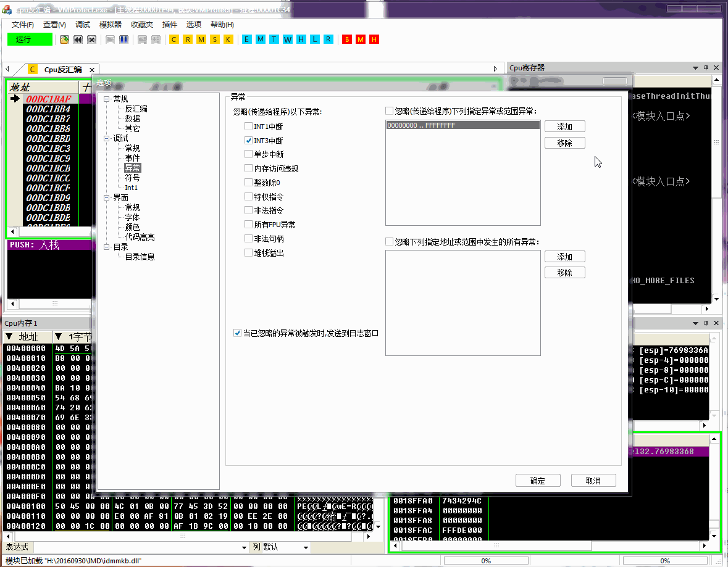Open the red B toolbar icon
The height and width of the screenshot is (567, 728).
point(347,39)
